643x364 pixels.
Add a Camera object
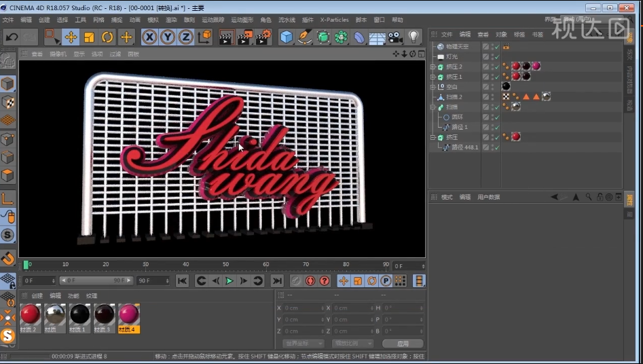pyautogui.click(x=395, y=37)
